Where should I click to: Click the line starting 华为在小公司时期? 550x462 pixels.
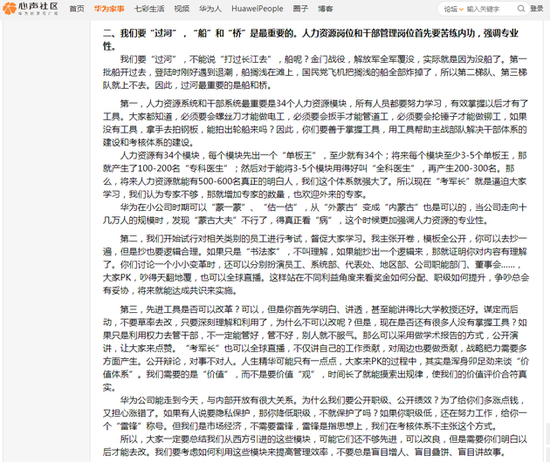(x=315, y=214)
